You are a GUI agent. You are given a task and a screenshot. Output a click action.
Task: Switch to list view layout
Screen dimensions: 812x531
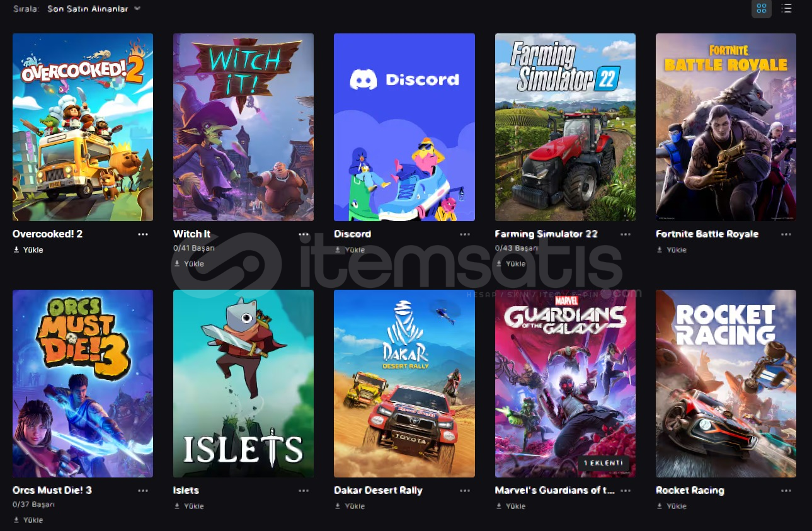[786, 8]
